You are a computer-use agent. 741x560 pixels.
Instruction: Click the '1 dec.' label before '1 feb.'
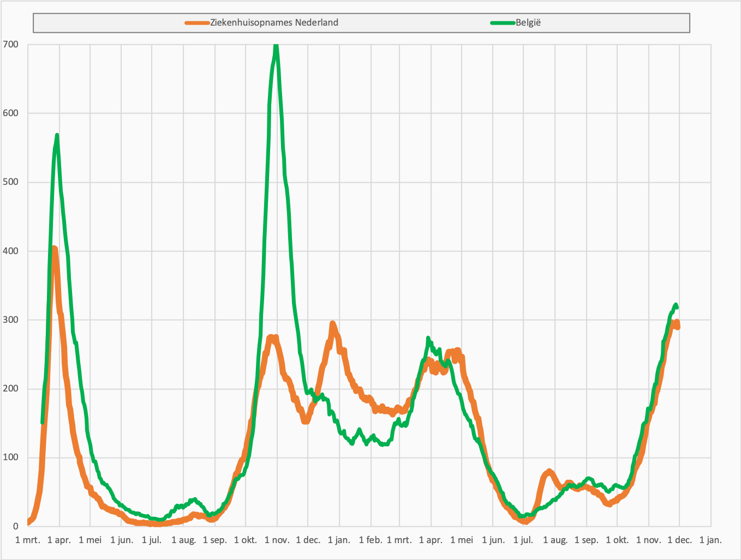click(x=308, y=540)
